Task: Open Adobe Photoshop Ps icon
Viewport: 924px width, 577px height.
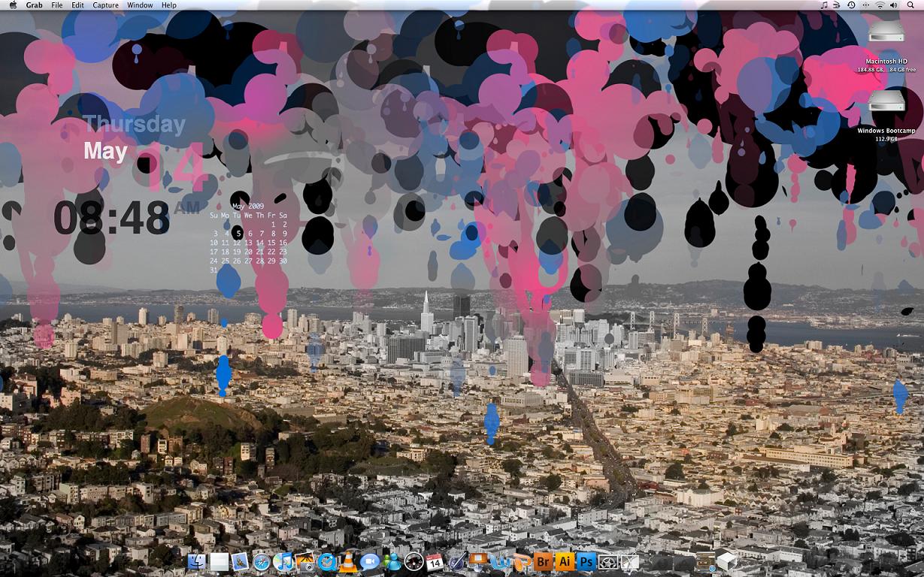Action: click(586, 562)
